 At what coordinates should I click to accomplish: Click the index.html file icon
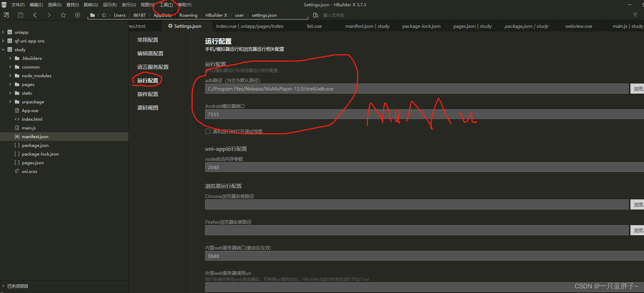pyautogui.click(x=17, y=119)
